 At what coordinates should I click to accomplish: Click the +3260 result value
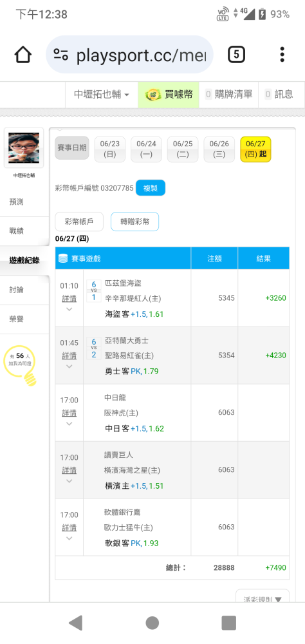click(x=276, y=298)
